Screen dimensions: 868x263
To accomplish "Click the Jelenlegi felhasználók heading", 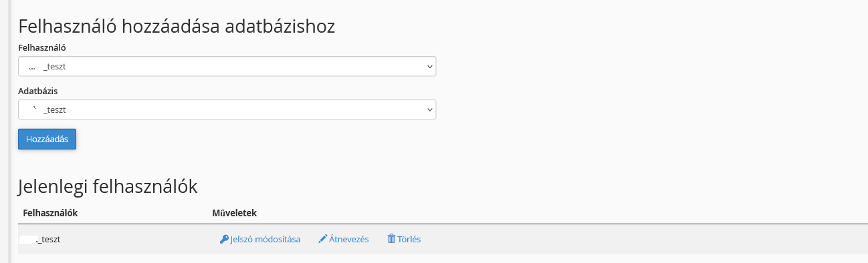I will (x=108, y=186).
